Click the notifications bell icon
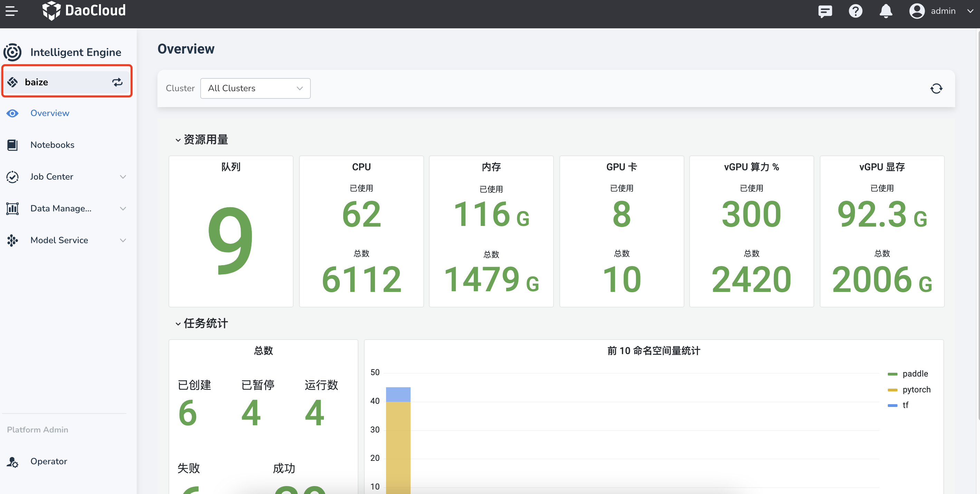980x494 pixels. 886,11
